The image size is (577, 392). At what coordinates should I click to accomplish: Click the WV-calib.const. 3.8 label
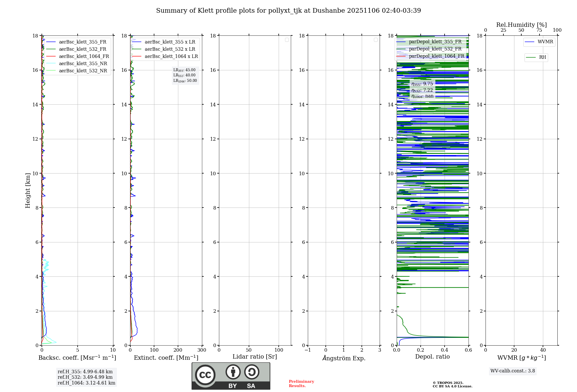pyautogui.click(x=512, y=371)
